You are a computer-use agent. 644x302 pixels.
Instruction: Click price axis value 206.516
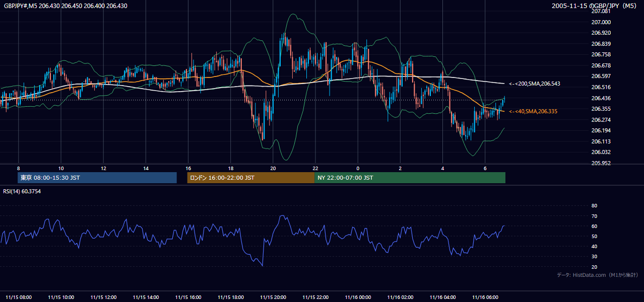(x=601, y=87)
